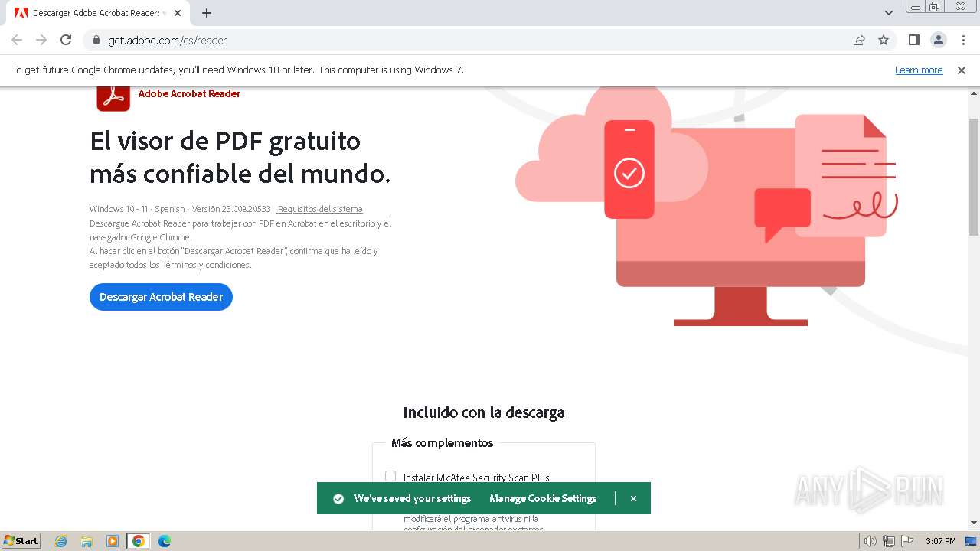Click the Incluido con la descarga heading
Image resolution: width=980 pixels, height=551 pixels.
pyautogui.click(x=484, y=412)
